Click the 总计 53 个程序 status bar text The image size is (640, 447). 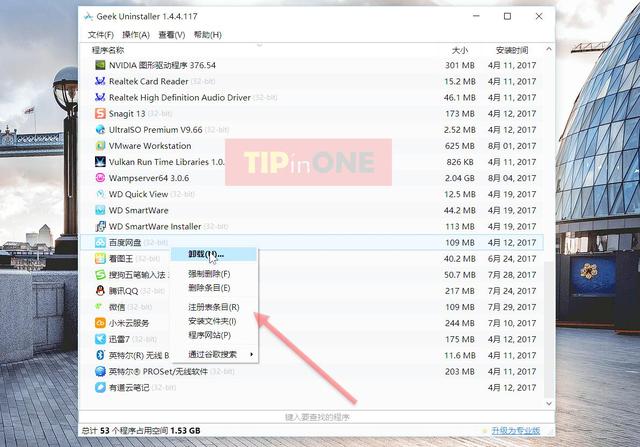141,431
